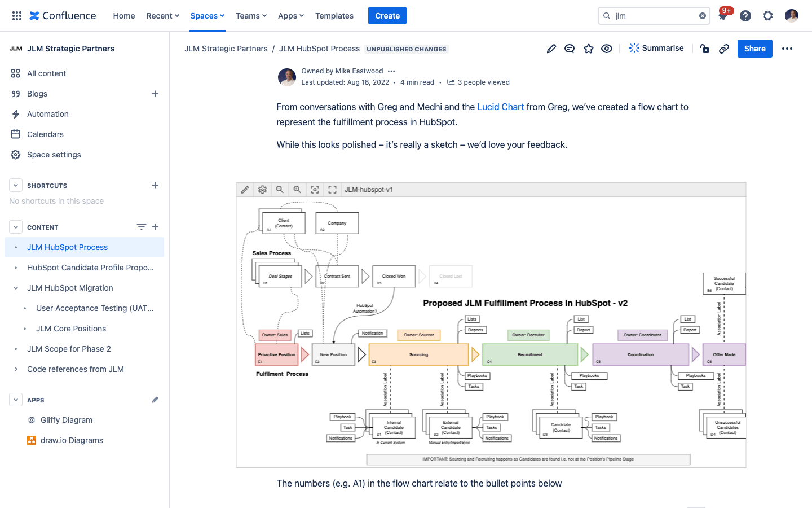Collapse the Apps section

[x=16, y=400]
